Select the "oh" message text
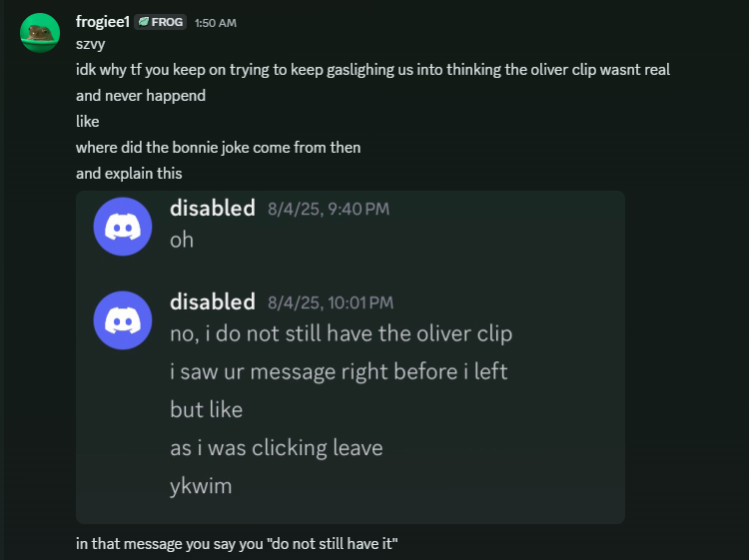Screen dimensions: 749x560 [x=182, y=240]
